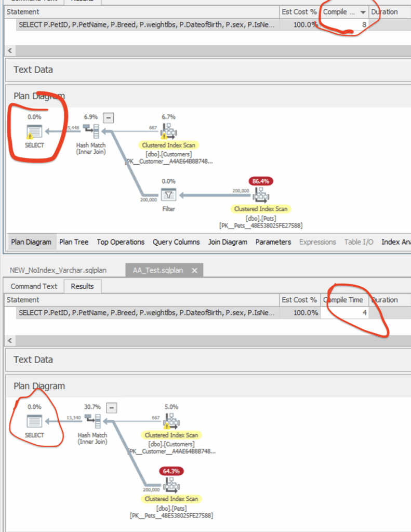Collapse the bottom plan's Hash Match node
The width and height of the screenshot is (411, 532).
(113, 407)
